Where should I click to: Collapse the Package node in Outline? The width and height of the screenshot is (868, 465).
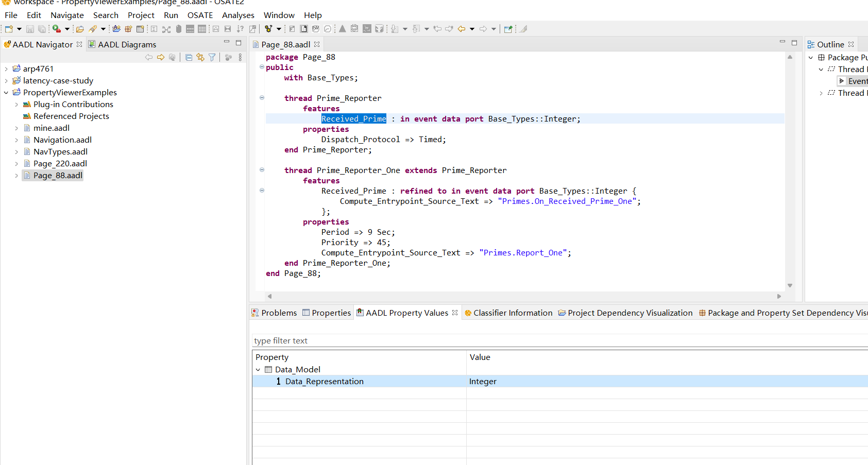(811, 57)
